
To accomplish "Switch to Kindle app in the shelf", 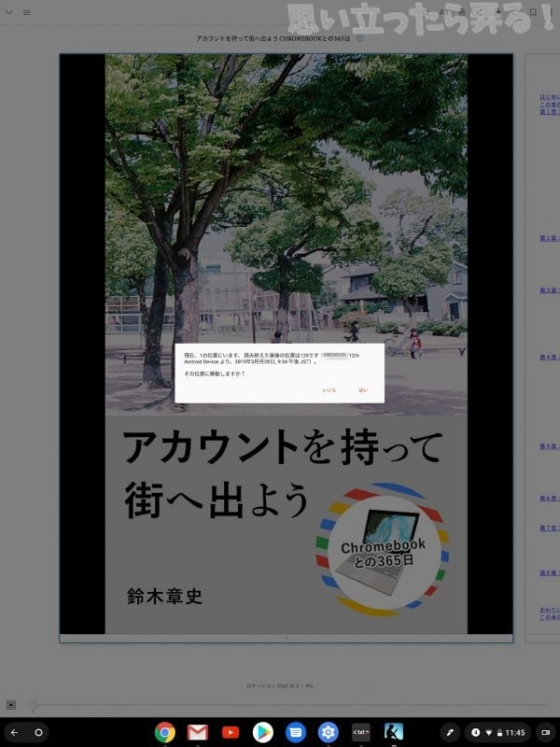I will [x=393, y=733].
